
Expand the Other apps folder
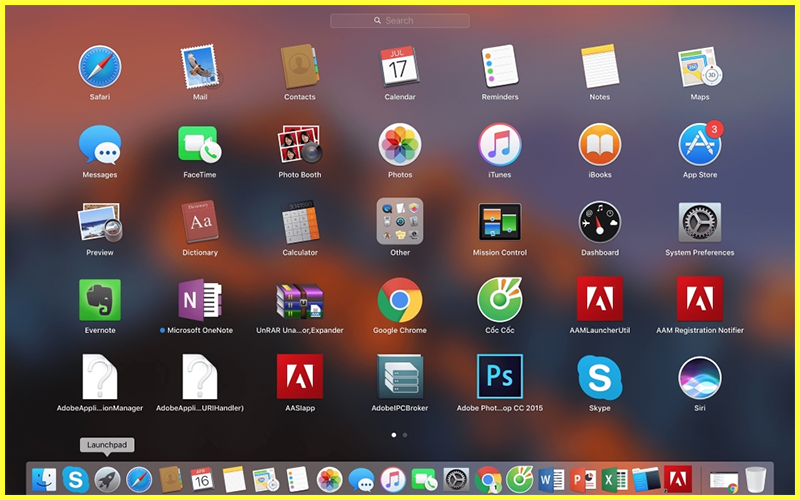[400, 222]
